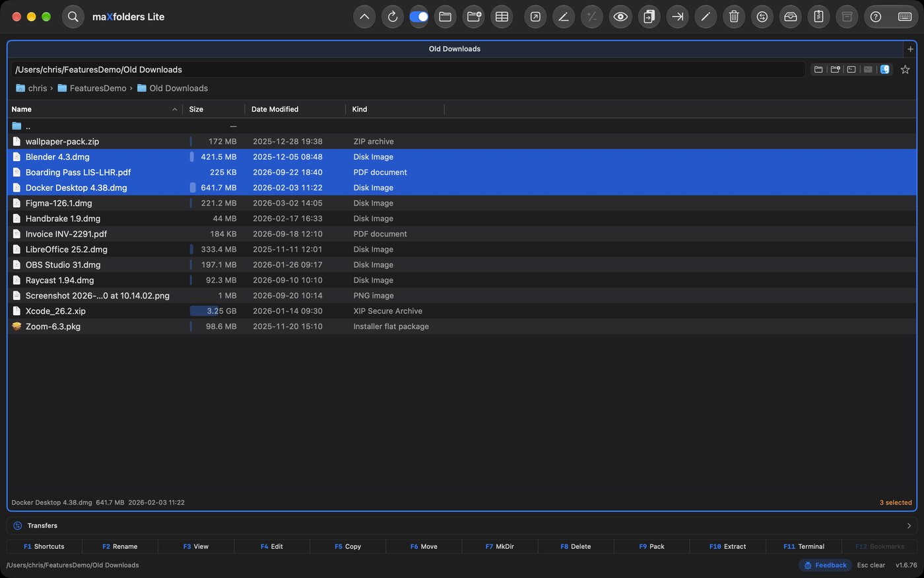Click the keyboard shortcuts icon
The width and height of the screenshot is (924, 578).
pyautogui.click(x=905, y=17)
